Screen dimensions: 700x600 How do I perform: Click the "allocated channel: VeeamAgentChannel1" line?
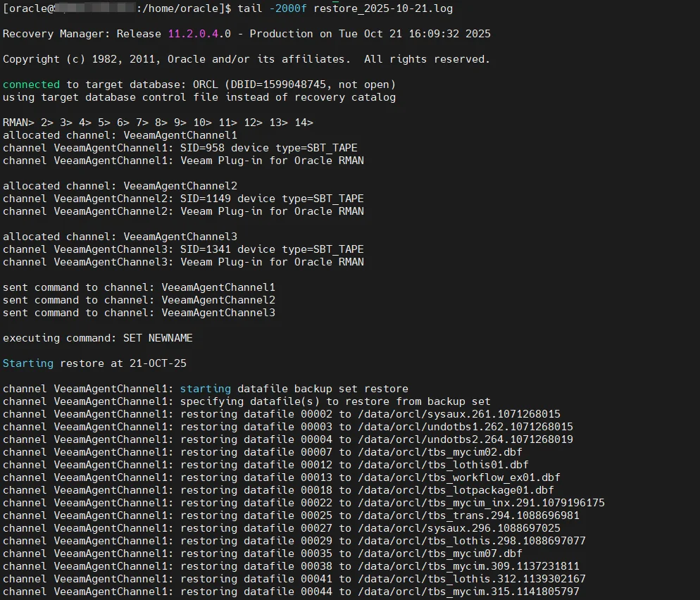click(x=120, y=135)
